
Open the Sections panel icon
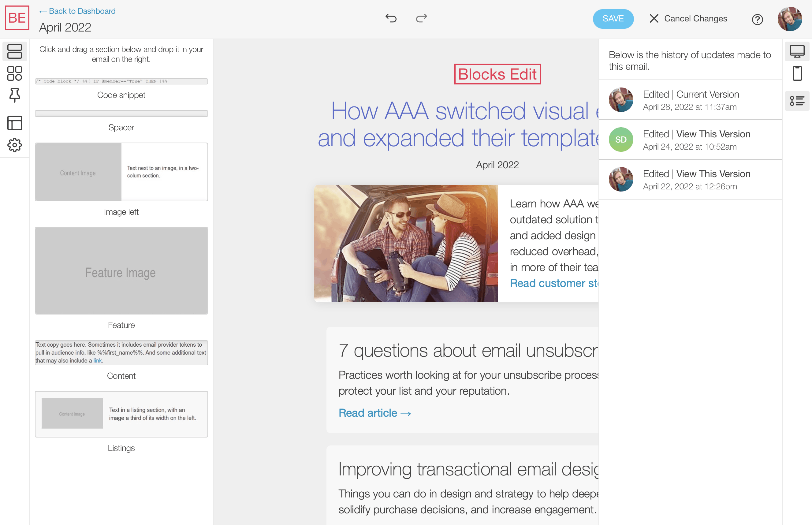pyautogui.click(x=15, y=51)
